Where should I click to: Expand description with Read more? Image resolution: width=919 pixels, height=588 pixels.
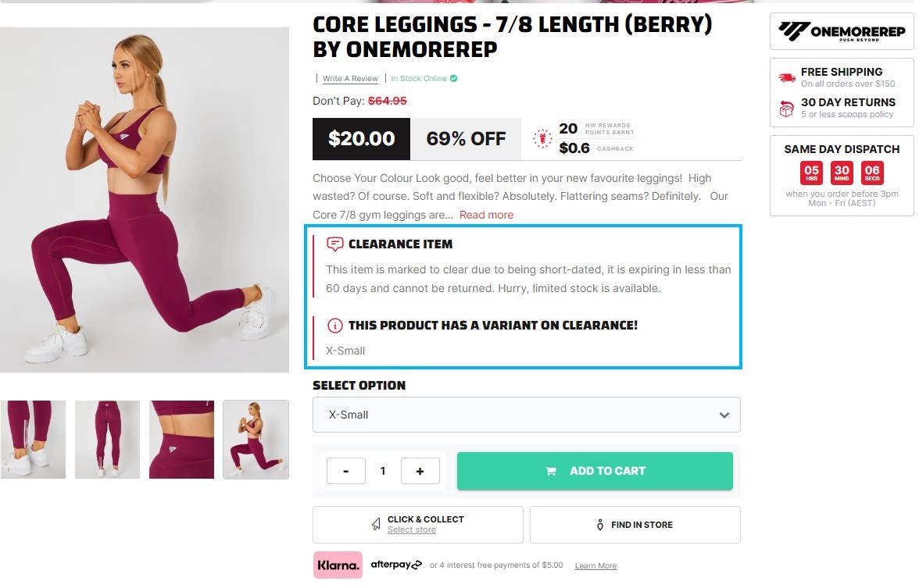tap(486, 215)
